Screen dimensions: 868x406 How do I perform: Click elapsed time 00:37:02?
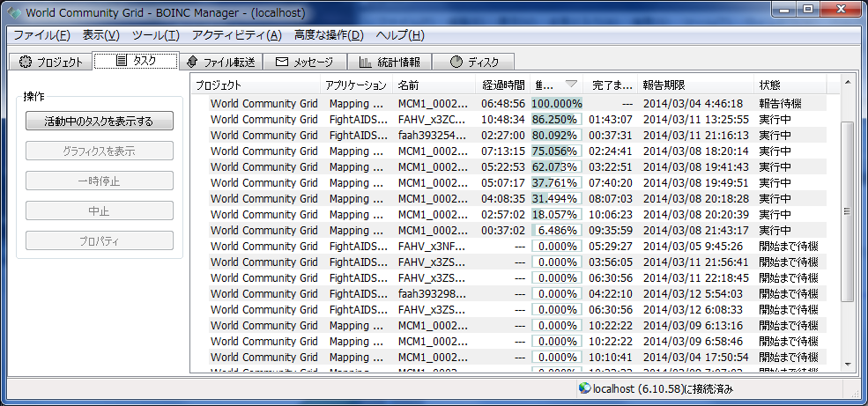tap(502, 230)
